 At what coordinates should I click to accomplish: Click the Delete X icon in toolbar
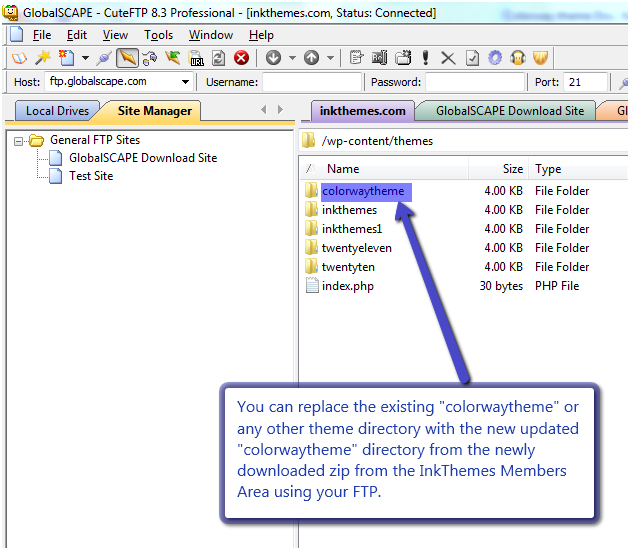(448, 59)
